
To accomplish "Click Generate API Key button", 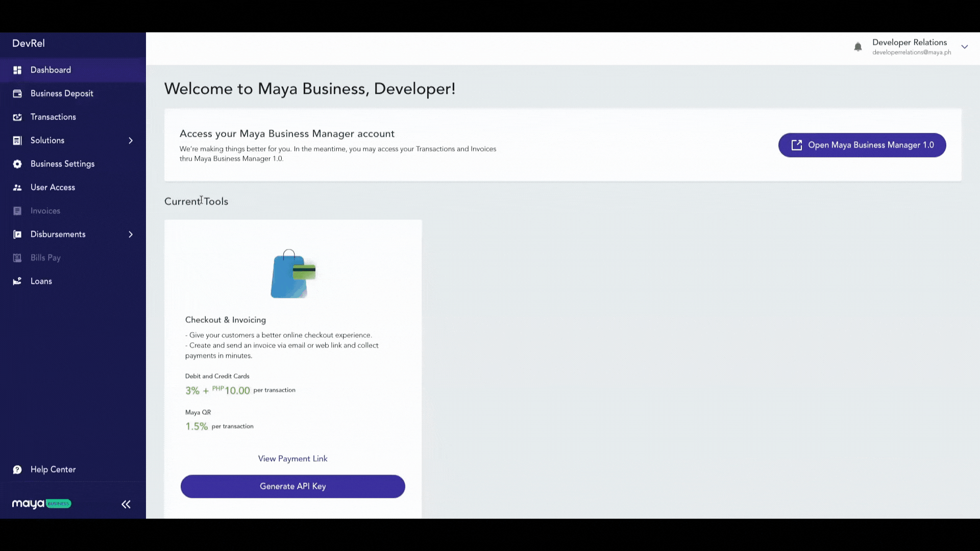I will [293, 486].
